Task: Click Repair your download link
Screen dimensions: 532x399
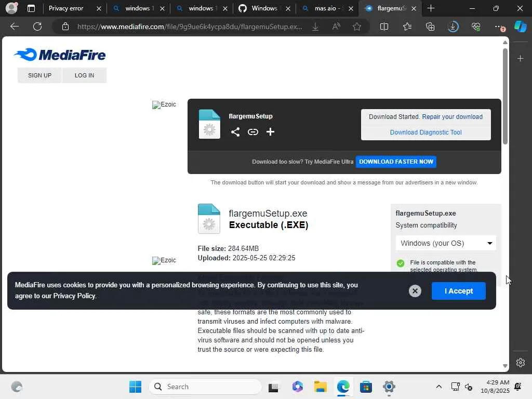Action: click(x=452, y=117)
